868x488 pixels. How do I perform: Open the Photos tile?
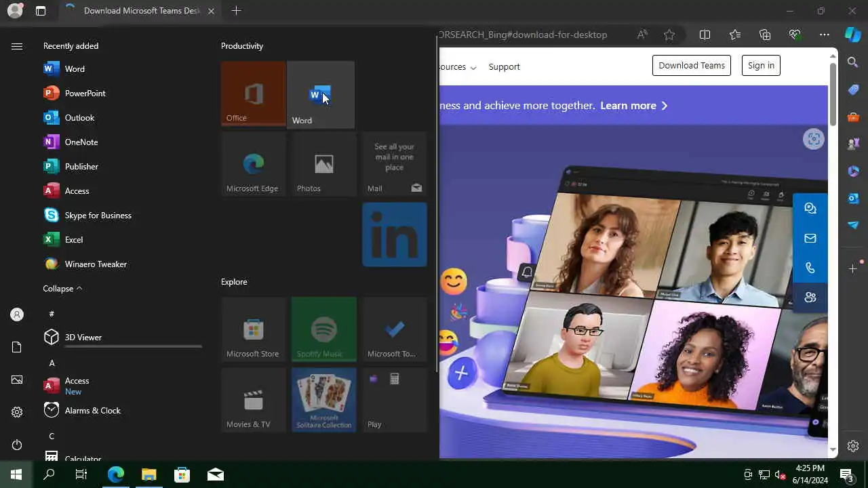coord(324,164)
